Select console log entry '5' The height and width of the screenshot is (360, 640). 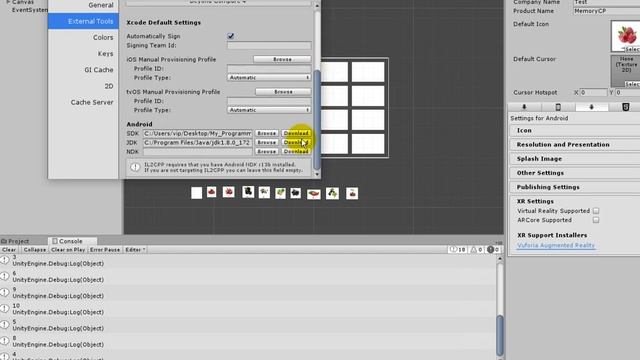point(248,325)
